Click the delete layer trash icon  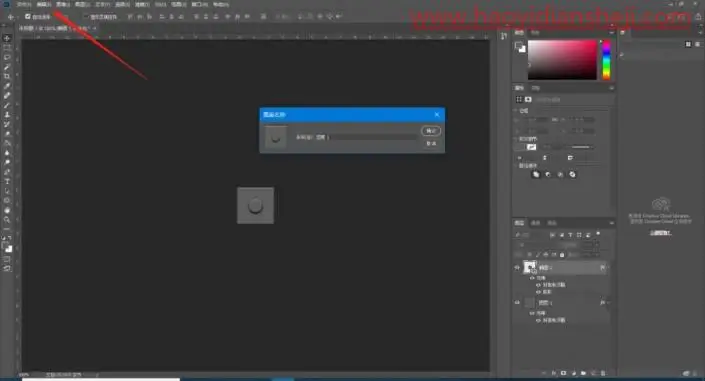[603, 373]
